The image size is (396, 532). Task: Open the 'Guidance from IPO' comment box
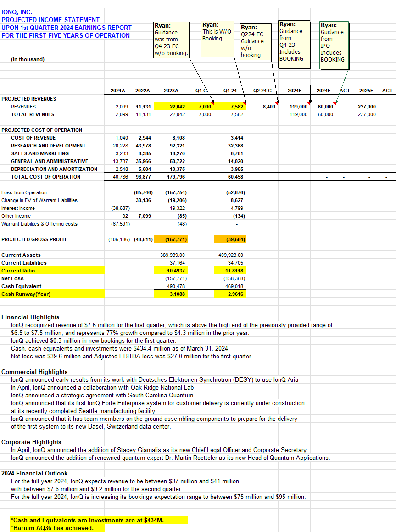pos(334,45)
